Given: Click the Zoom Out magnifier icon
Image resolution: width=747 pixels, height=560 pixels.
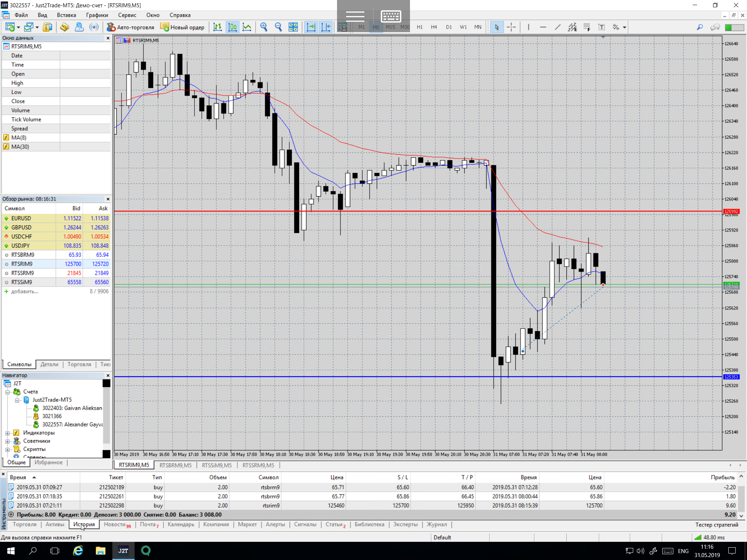Looking at the screenshot, I should pyautogui.click(x=278, y=27).
